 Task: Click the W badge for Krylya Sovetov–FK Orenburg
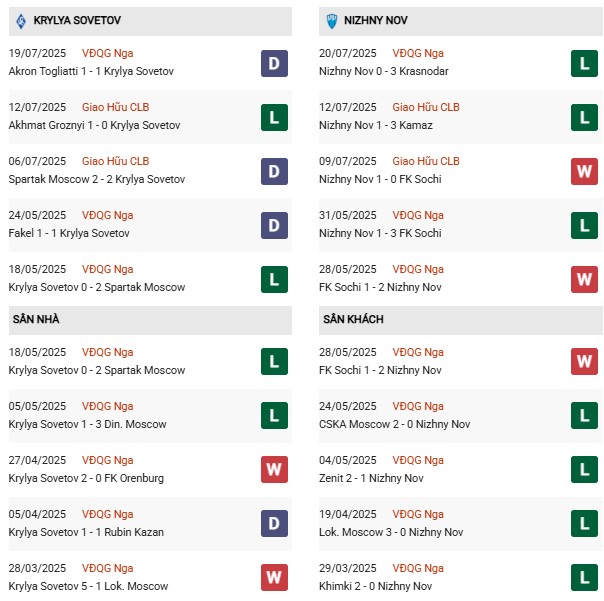point(274,469)
